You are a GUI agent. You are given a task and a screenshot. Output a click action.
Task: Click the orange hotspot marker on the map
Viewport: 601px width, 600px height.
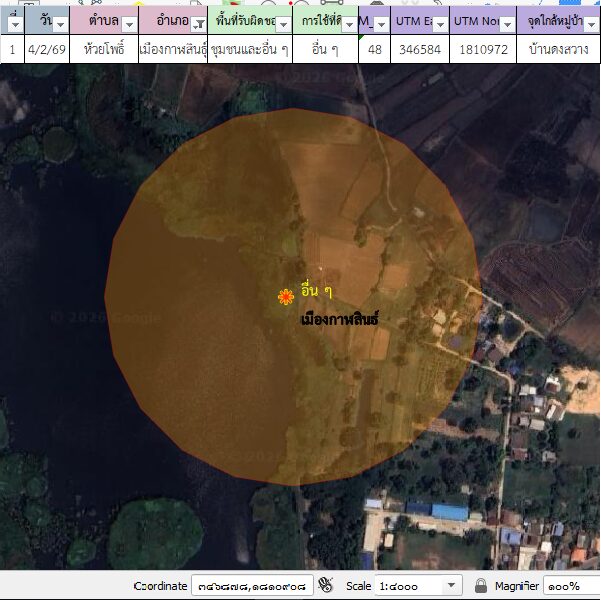[285, 296]
